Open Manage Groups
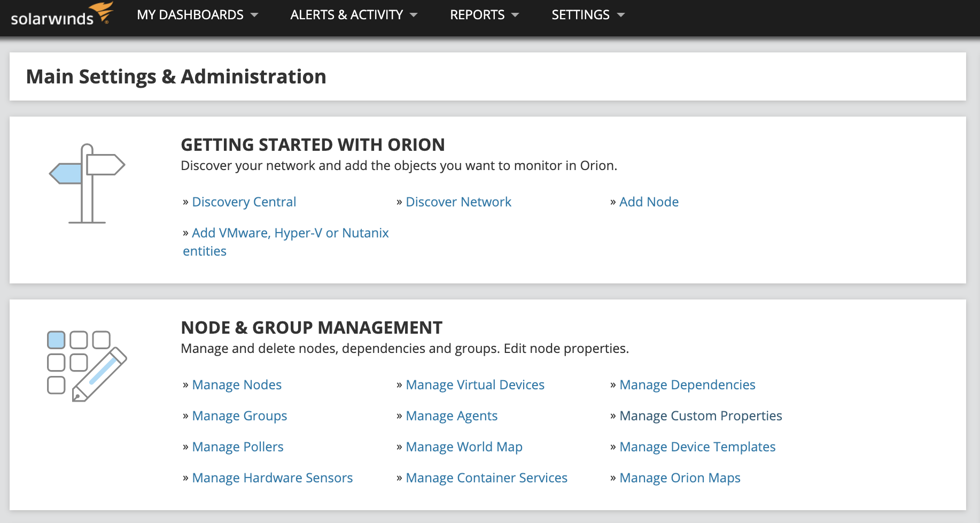 coord(239,416)
